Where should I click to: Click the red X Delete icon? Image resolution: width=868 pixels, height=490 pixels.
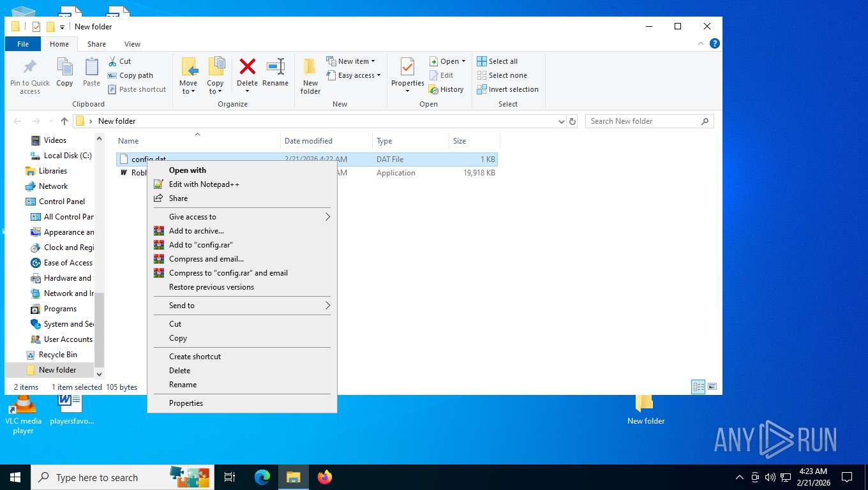pos(247,66)
